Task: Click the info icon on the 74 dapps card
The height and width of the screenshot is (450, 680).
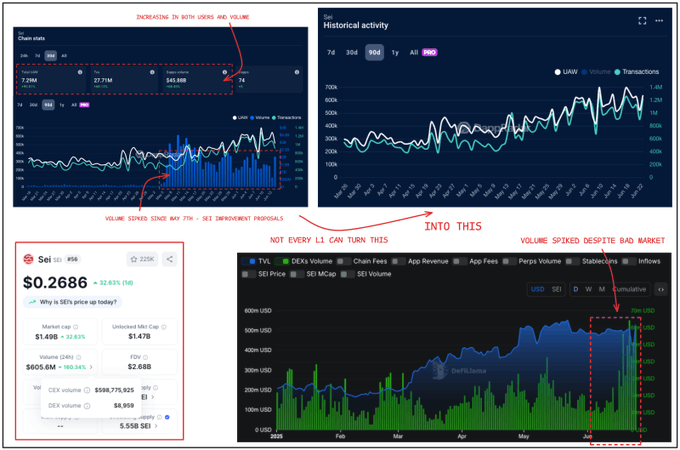Action: [297, 72]
